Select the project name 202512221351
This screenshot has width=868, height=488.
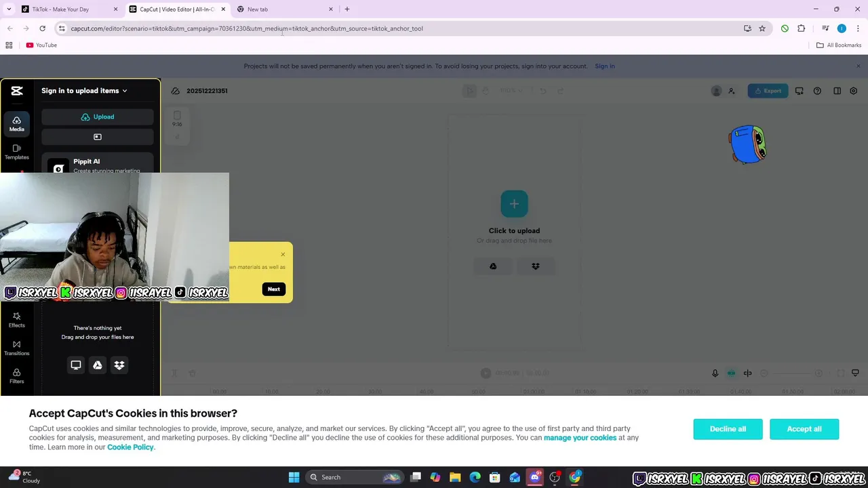click(x=207, y=91)
